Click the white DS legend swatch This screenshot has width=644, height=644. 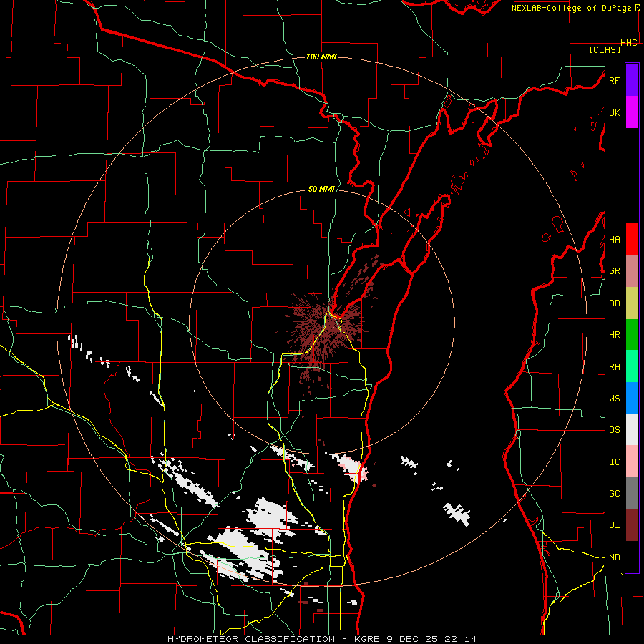click(632, 429)
